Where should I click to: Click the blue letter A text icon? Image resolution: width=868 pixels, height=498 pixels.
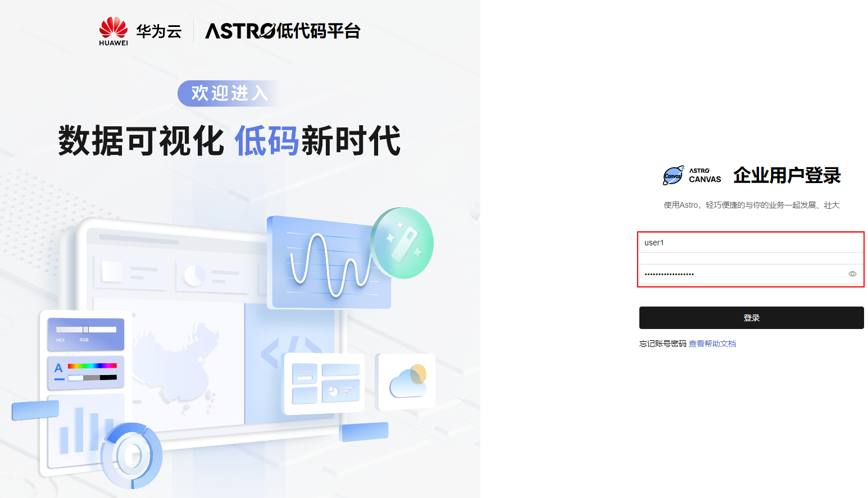point(58,369)
